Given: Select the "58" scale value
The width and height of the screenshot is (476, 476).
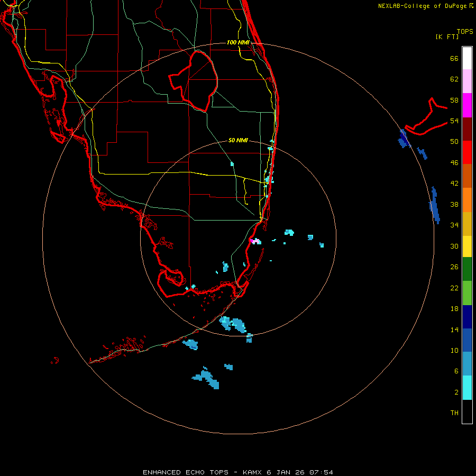Looking at the screenshot, I should [x=454, y=100].
